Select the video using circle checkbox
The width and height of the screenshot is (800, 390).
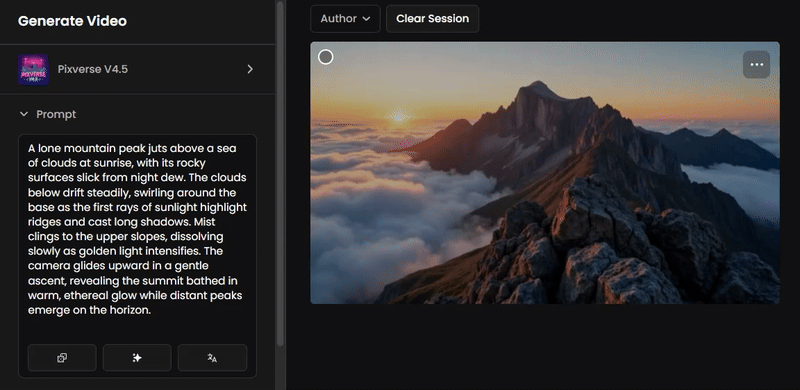[326, 57]
